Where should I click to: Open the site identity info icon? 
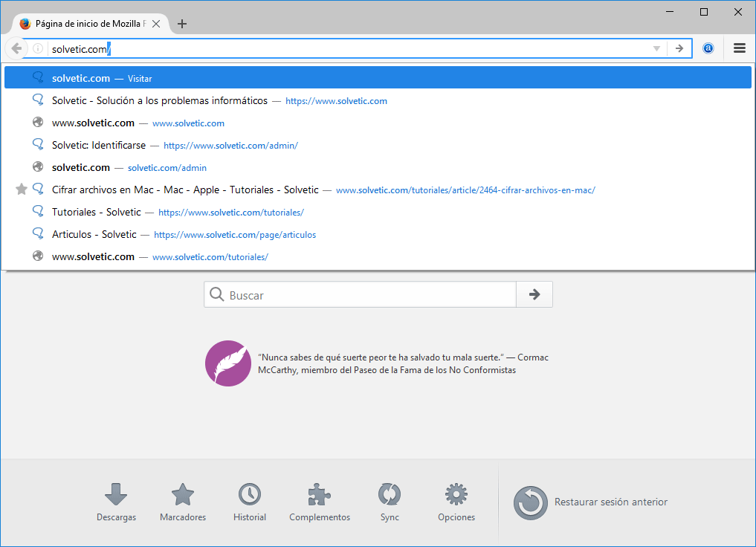38,48
